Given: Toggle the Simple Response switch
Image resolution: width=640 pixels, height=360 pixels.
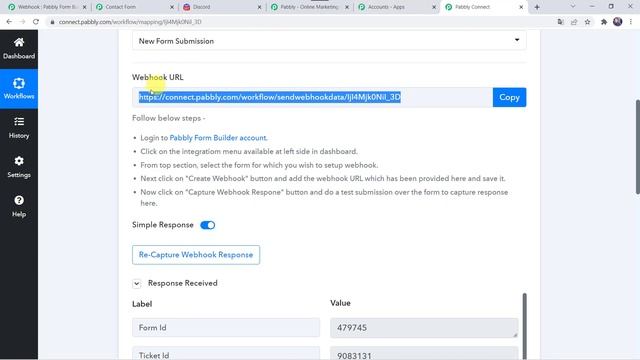Looking at the screenshot, I should 207,225.
